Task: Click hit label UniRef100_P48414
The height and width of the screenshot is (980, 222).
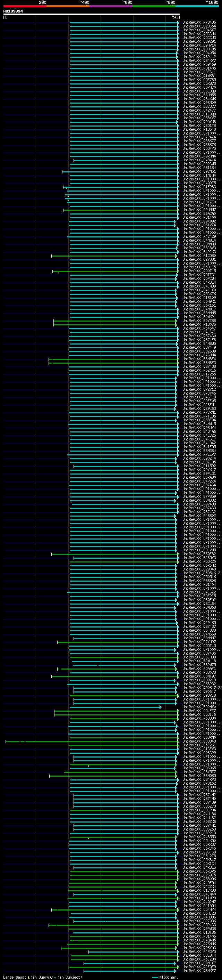Action: 199,160
